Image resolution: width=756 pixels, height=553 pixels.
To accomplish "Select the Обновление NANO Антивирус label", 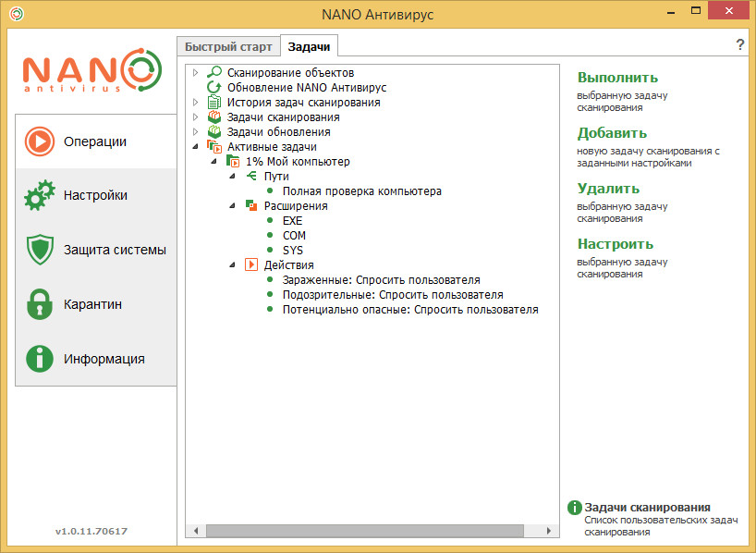I will pyautogui.click(x=307, y=87).
